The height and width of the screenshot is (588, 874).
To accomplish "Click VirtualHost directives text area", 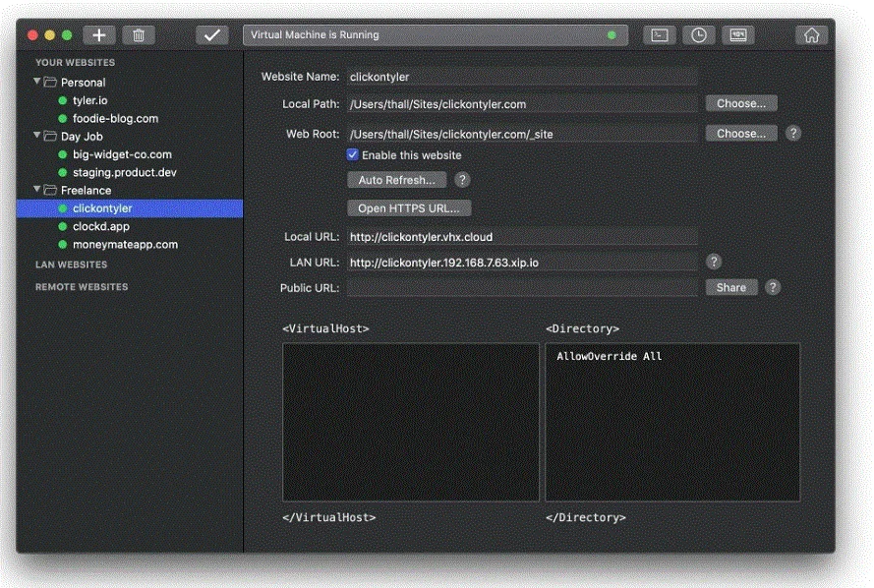I will tap(411, 422).
